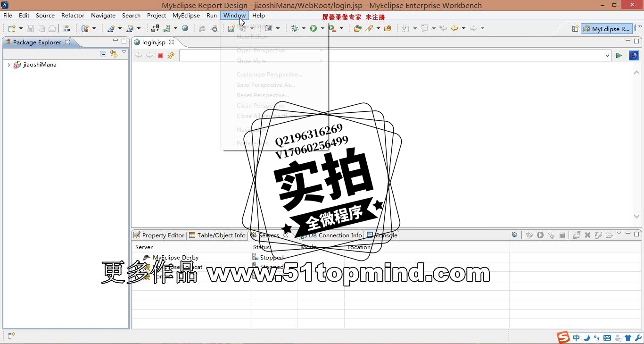Click Run server icon in Servers view toolbar
The width and height of the screenshot is (644, 344).
tap(540, 235)
